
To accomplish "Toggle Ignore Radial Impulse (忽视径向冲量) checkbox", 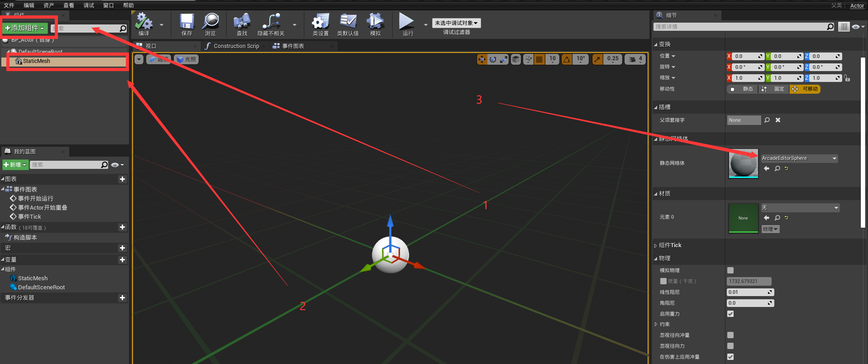I will point(730,335).
